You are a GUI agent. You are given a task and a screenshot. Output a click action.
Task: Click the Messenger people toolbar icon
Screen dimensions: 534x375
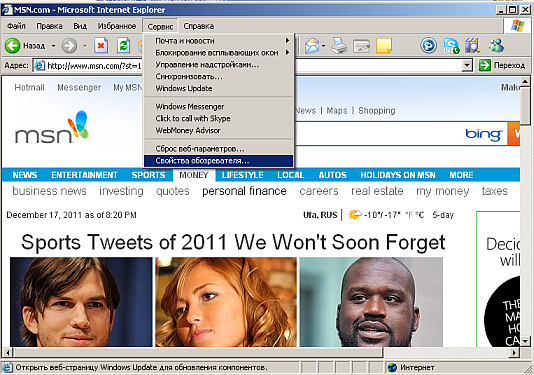tap(496, 46)
